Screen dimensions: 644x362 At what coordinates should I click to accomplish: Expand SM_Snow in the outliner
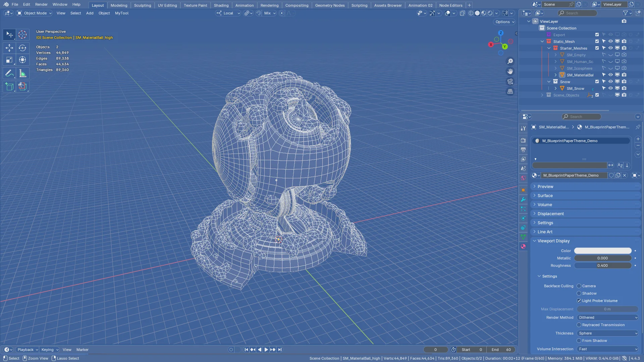pos(556,88)
